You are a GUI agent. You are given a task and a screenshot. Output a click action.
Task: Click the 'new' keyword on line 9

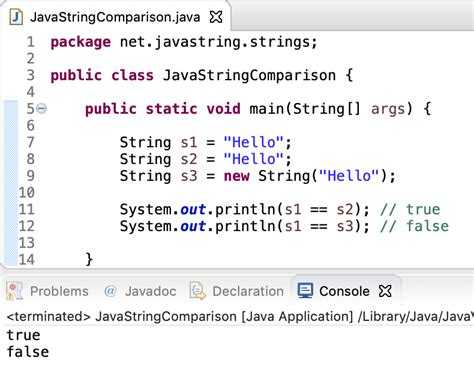[236, 176]
